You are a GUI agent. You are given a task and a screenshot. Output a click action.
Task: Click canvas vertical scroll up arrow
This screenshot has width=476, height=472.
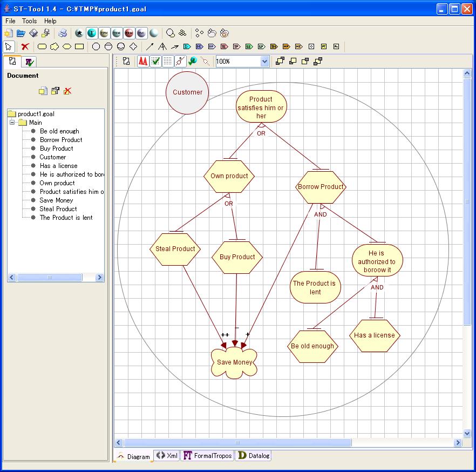coord(467,73)
